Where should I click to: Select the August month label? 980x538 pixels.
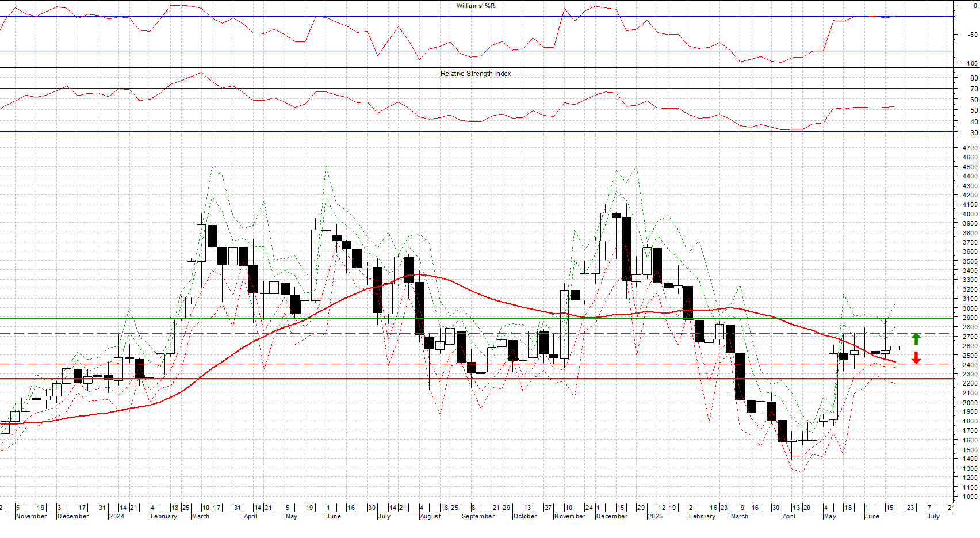[430, 516]
